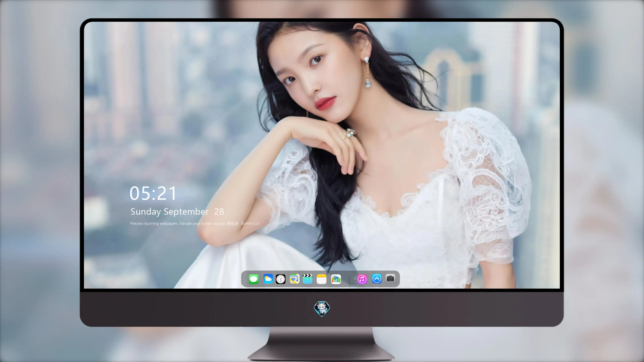This screenshot has width=644, height=362.
Task: Click the Bizhimi.CN text
Action: click(x=250, y=223)
